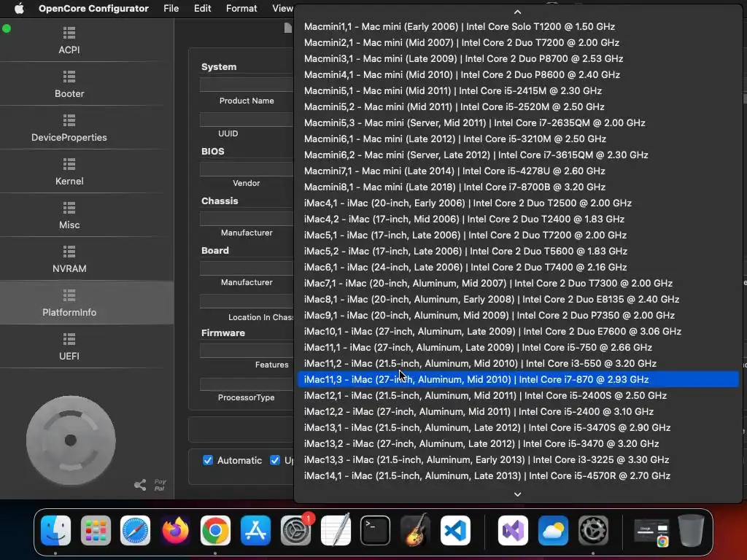Screen dimensions: 747x560
Task: Choose Macmini5,1 with i5-2415M
Action: 518,91
